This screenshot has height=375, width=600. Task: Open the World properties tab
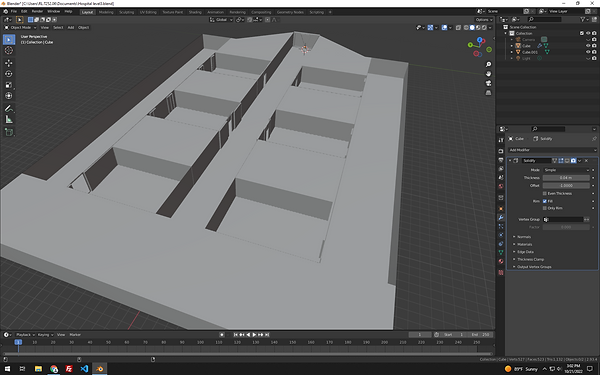(x=501, y=186)
